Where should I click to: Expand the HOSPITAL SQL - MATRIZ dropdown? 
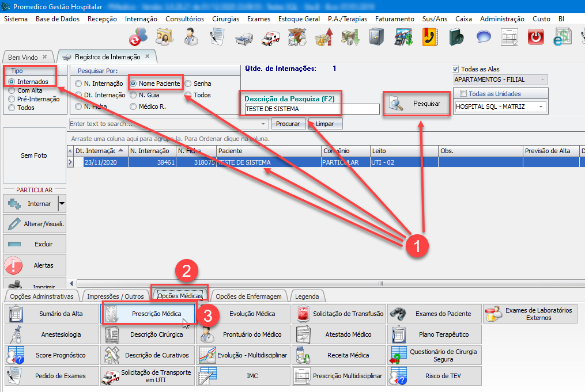tap(541, 106)
